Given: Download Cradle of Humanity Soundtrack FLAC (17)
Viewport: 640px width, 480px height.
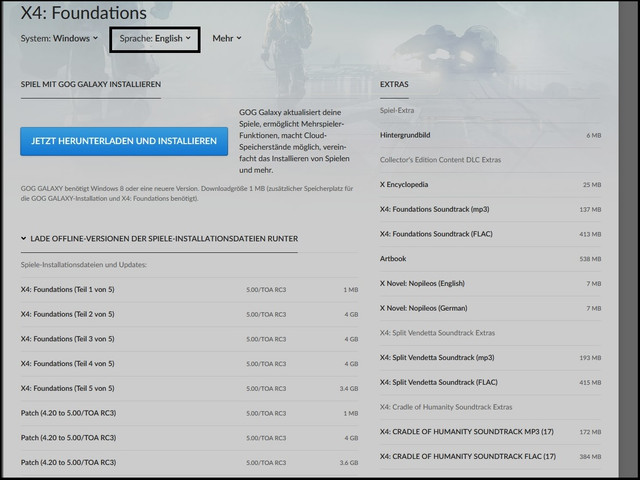Looking at the screenshot, I should click(x=490, y=456).
